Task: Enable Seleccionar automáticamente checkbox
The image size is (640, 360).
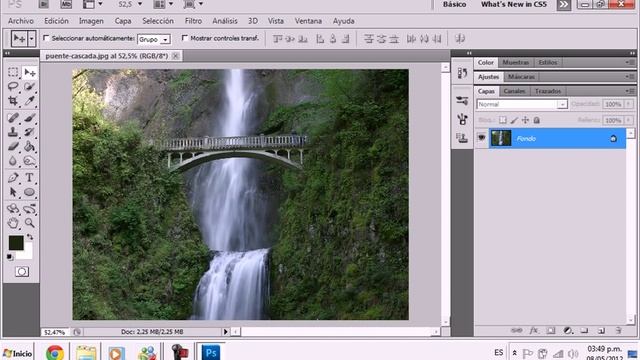Action: click(46, 38)
